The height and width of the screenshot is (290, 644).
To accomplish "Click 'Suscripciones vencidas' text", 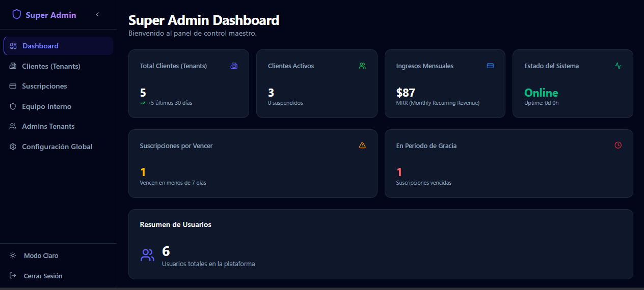I will tap(424, 183).
